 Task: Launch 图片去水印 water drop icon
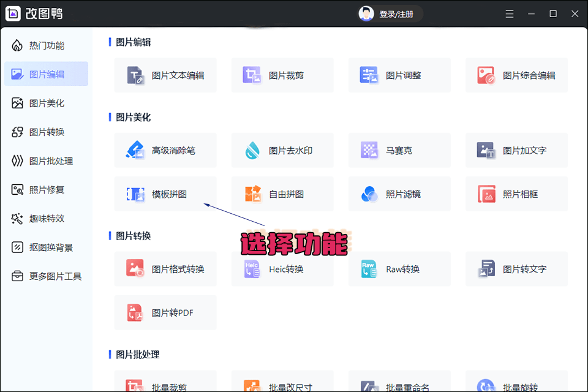(252, 150)
